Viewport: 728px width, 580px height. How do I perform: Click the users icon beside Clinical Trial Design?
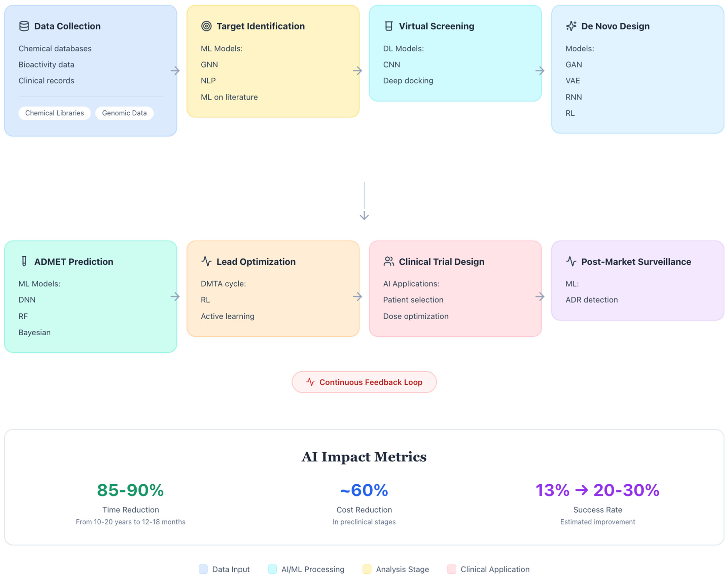coord(389,261)
